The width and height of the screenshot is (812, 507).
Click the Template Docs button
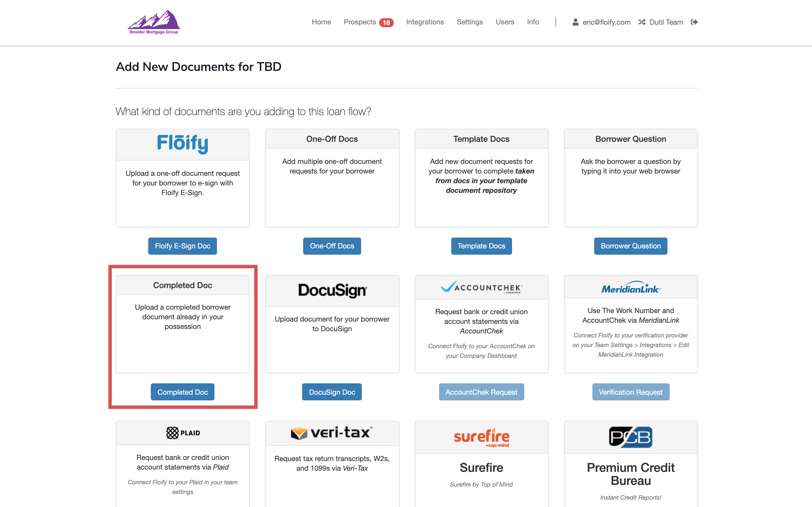tap(481, 246)
